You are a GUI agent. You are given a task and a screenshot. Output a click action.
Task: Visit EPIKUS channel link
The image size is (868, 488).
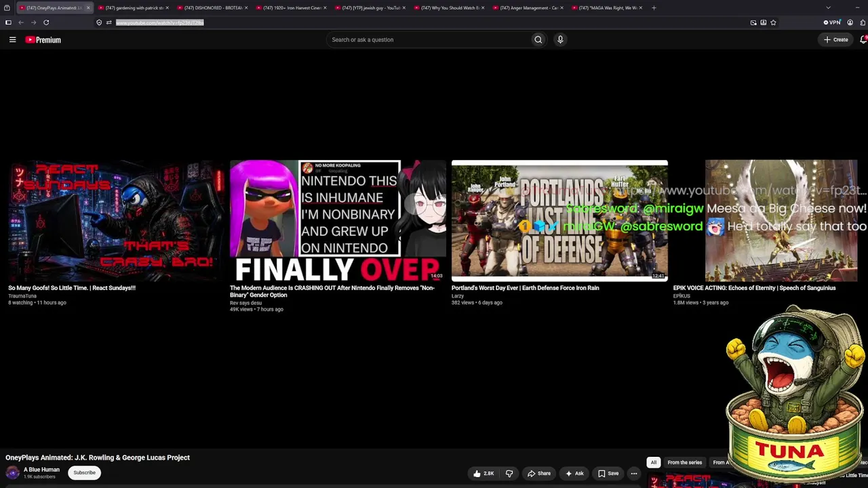(x=682, y=296)
